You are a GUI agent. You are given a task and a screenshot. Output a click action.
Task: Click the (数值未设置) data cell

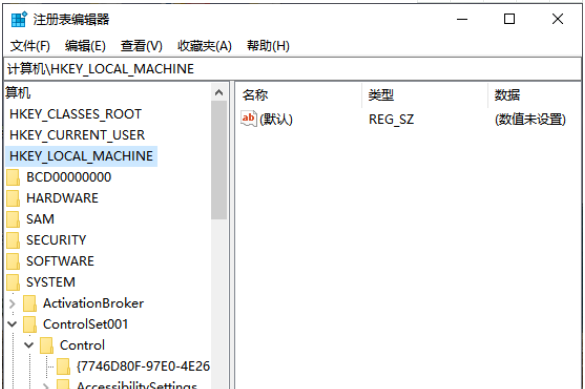[x=530, y=119]
